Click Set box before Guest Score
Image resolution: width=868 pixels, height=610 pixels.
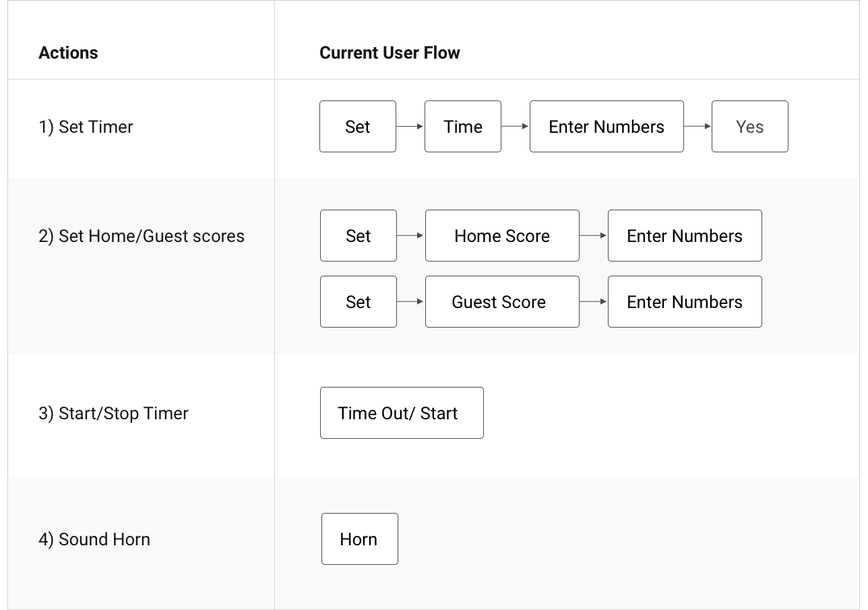pyautogui.click(x=358, y=302)
